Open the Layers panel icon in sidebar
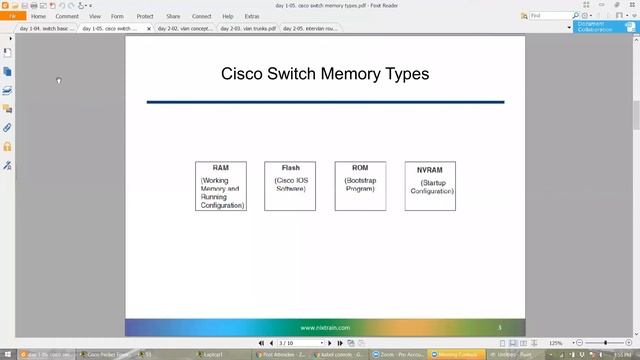Image resolution: width=640 pixels, height=360 pixels. pyautogui.click(x=7, y=91)
